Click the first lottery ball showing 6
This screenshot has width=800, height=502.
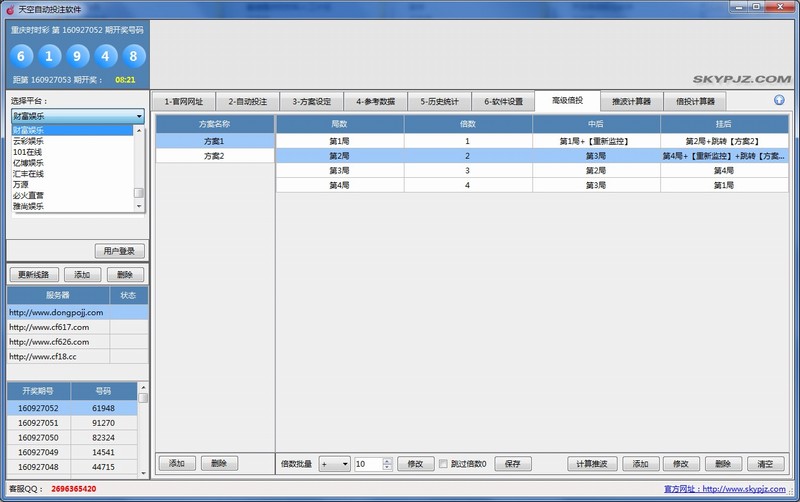[22, 55]
